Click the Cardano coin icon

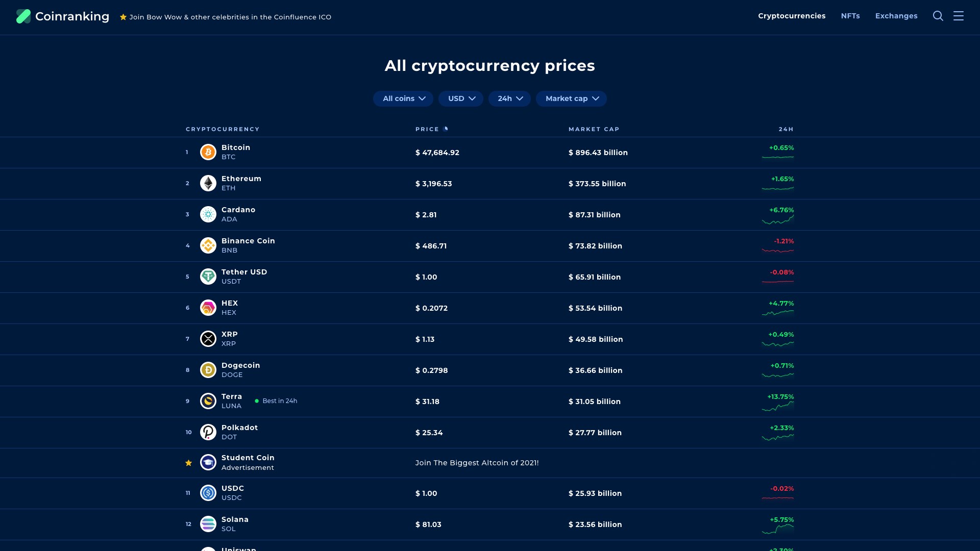click(x=208, y=214)
